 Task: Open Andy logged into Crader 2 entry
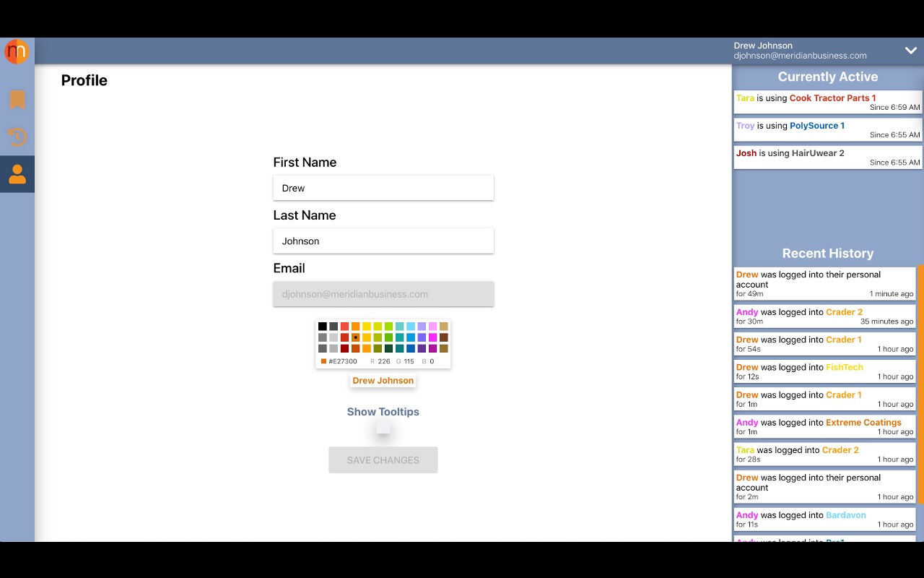pyautogui.click(x=824, y=316)
